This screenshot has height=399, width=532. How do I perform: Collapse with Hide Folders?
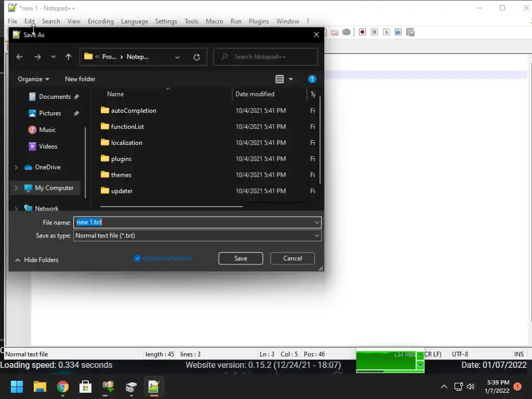[37, 260]
